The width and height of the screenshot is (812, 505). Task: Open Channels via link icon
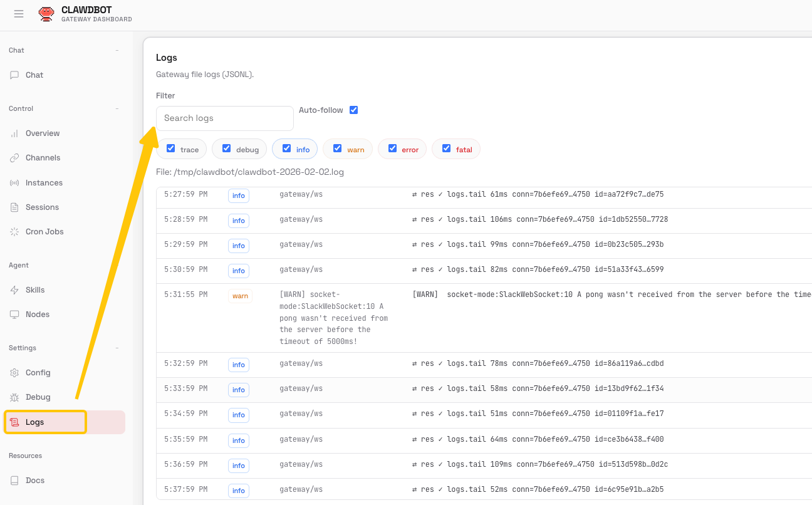(14, 158)
